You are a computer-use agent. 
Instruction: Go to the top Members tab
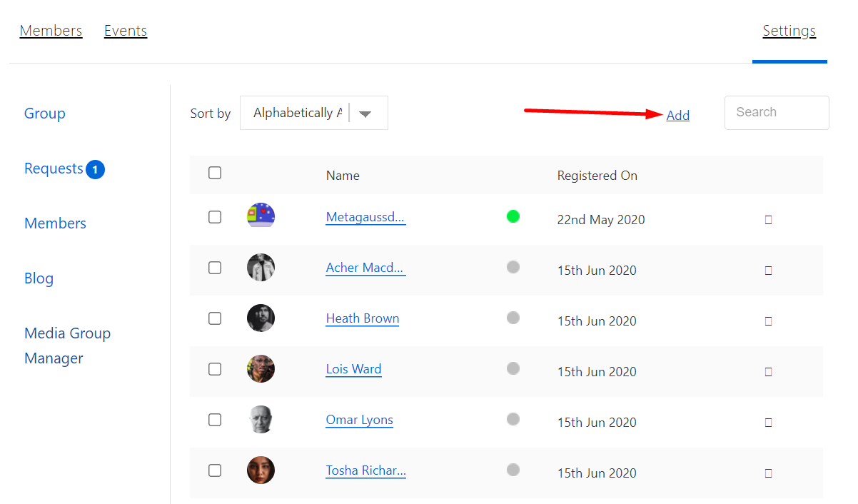pos(51,31)
